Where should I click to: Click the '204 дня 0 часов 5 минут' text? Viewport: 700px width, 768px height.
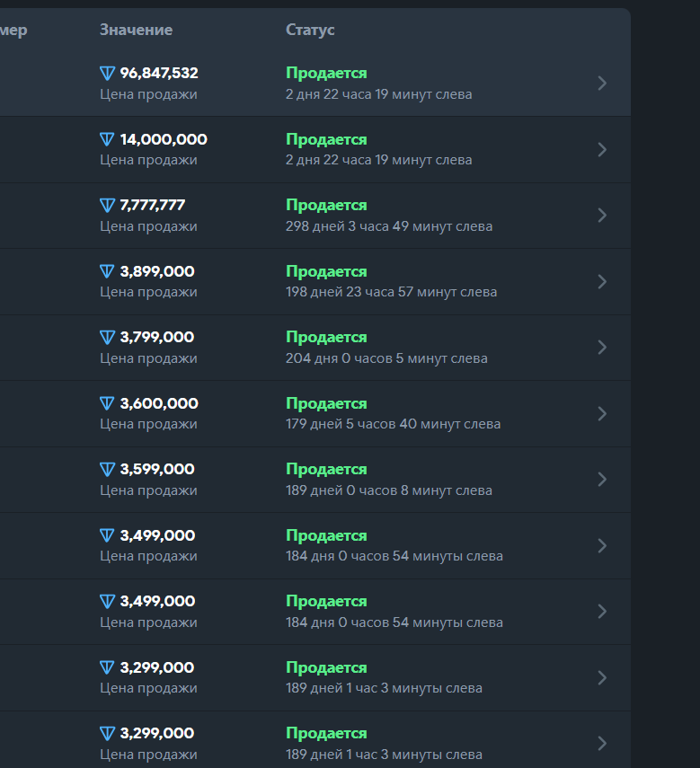point(386,358)
